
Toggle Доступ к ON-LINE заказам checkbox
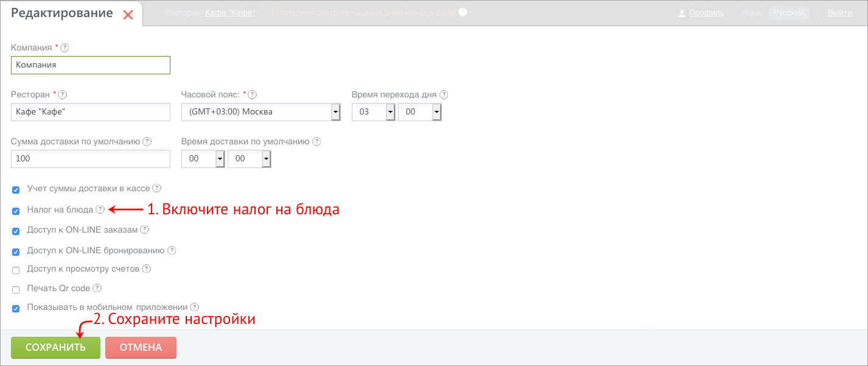point(16,231)
